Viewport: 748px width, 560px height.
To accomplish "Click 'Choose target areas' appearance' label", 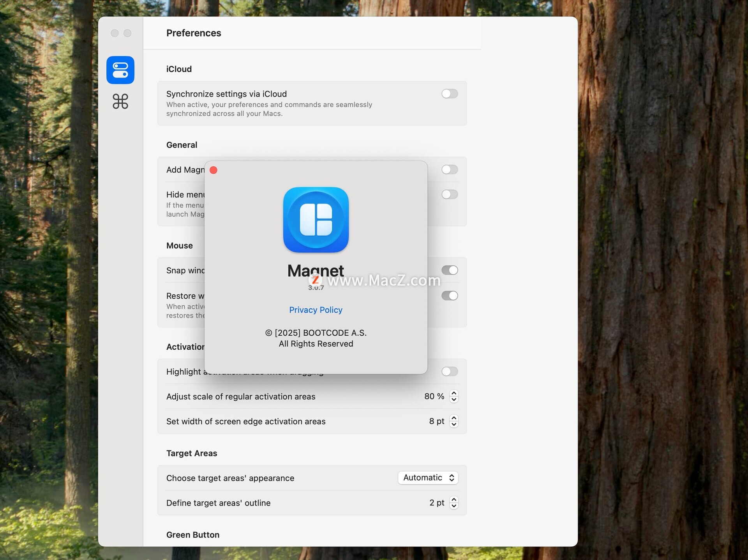I will tap(230, 478).
